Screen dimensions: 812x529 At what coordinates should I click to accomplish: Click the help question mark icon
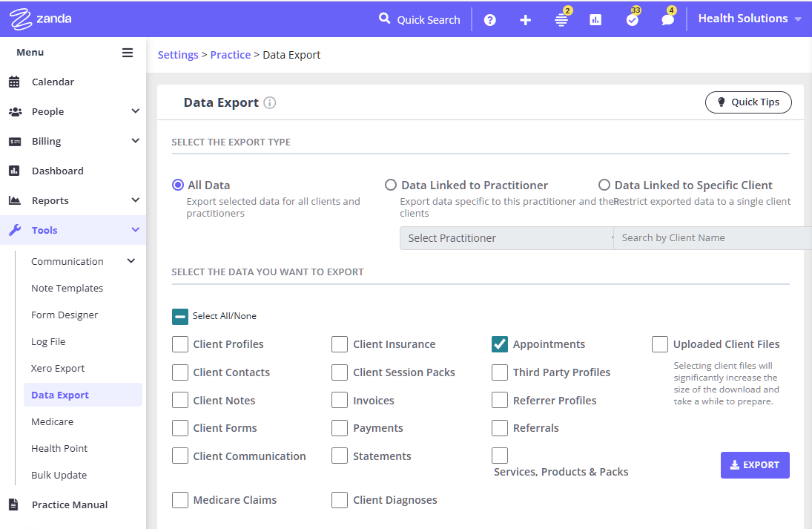pyautogui.click(x=489, y=20)
